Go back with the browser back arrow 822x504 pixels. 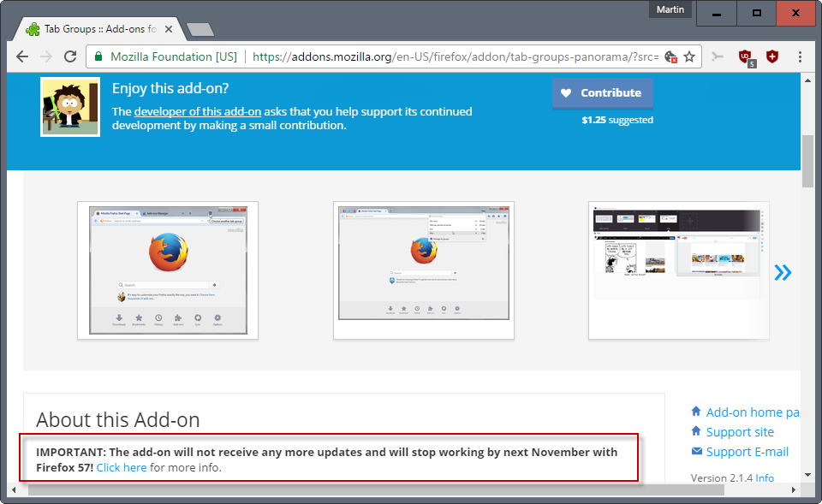[x=22, y=56]
